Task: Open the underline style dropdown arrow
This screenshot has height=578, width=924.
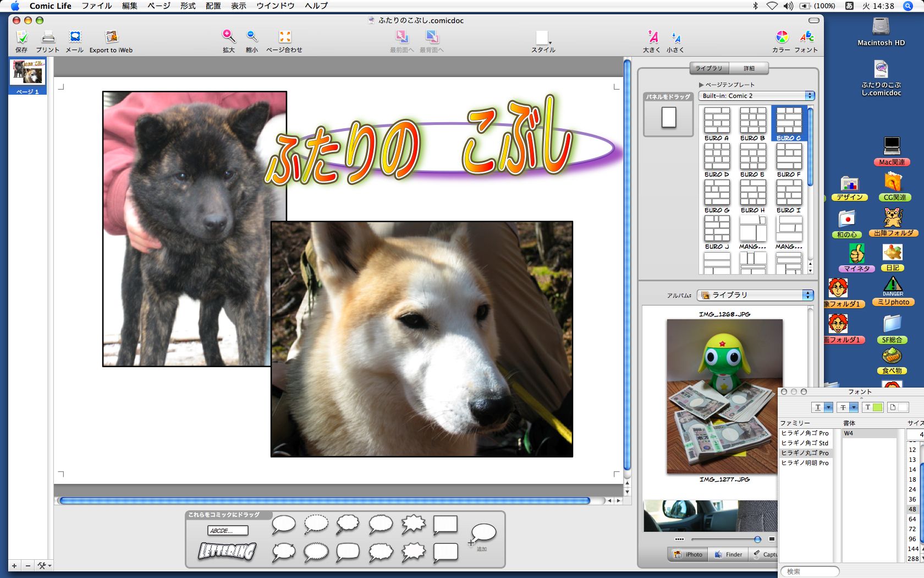Action: 828,407
